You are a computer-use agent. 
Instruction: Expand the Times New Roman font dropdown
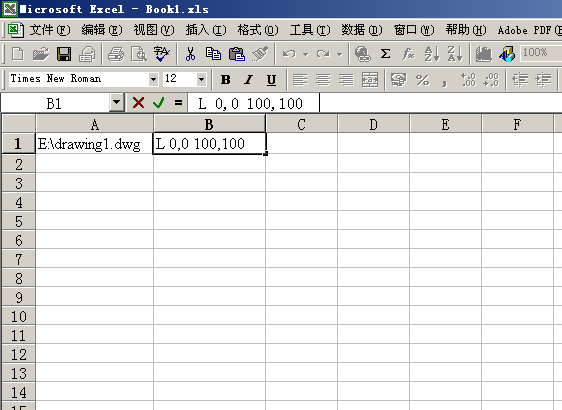tap(153, 79)
